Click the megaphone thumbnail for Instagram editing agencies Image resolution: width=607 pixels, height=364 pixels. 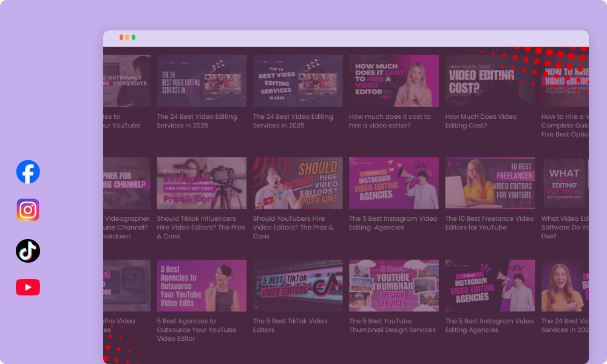click(393, 183)
